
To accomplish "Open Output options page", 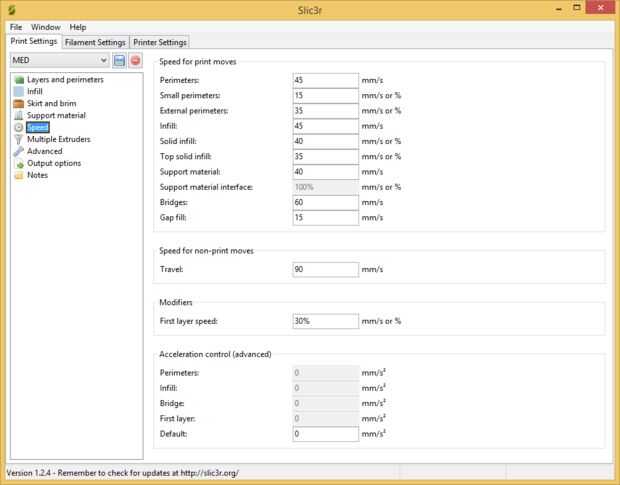I will coord(54,163).
